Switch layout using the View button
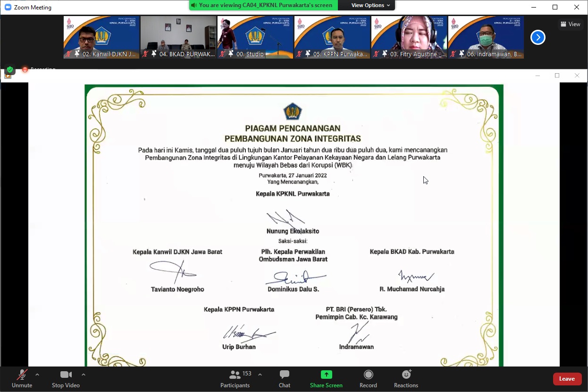The image size is (588, 392). (570, 24)
